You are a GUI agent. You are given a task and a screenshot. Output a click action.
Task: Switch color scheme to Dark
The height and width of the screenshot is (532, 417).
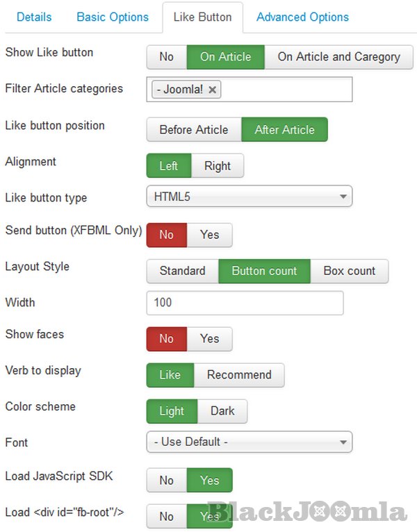222,411
